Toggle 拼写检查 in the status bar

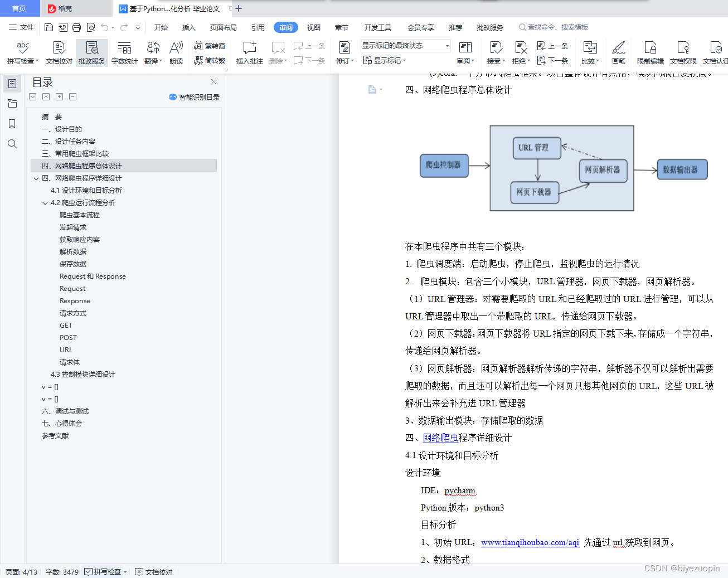point(105,571)
